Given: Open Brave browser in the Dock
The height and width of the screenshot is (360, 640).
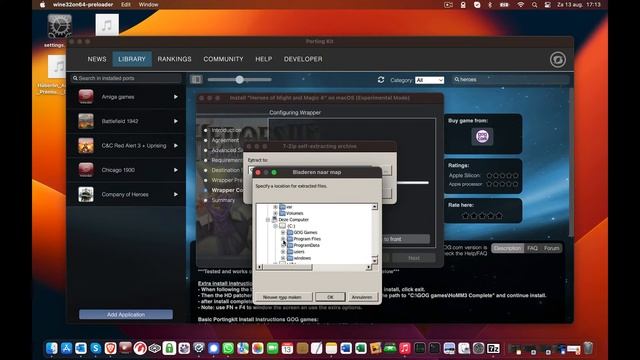Looking at the screenshot, I should (110, 348).
